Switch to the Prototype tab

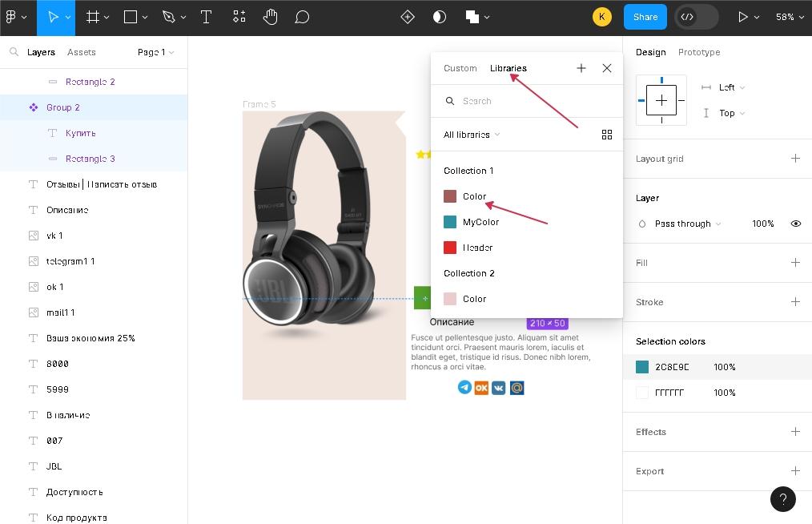pyautogui.click(x=698, y=52)
